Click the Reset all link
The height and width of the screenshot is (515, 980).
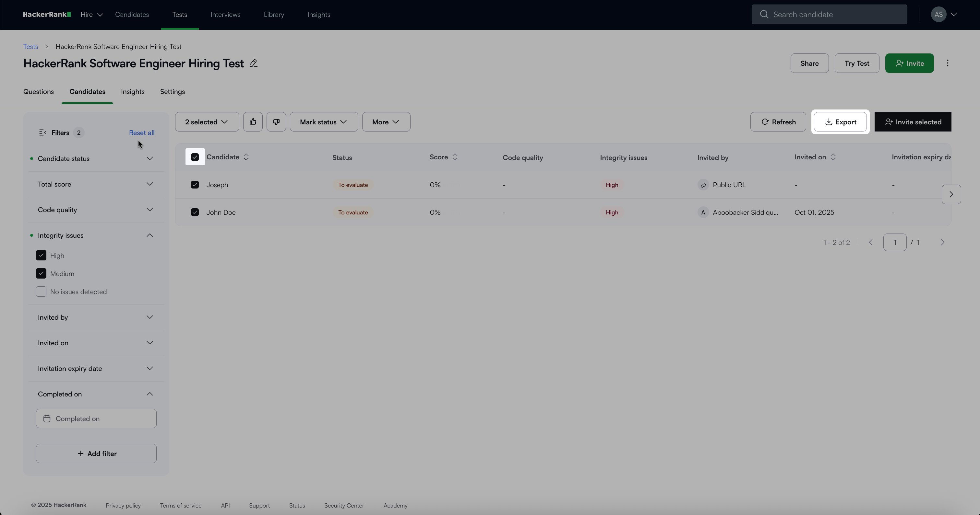[x=141, y=133]
